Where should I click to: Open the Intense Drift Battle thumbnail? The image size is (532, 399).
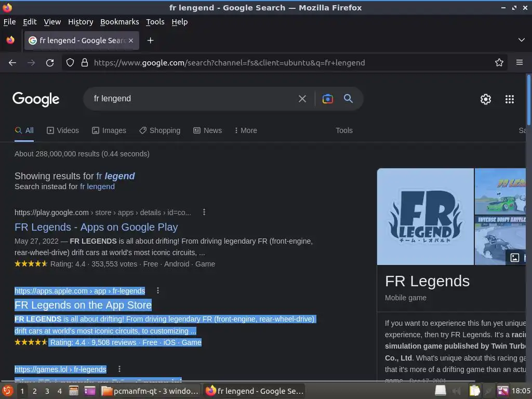500,240
